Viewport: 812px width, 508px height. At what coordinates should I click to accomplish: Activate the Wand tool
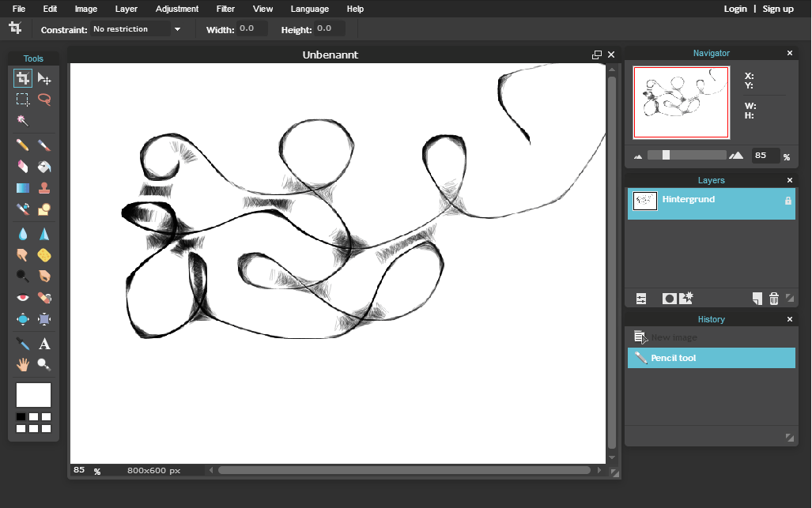coord(22,120)
